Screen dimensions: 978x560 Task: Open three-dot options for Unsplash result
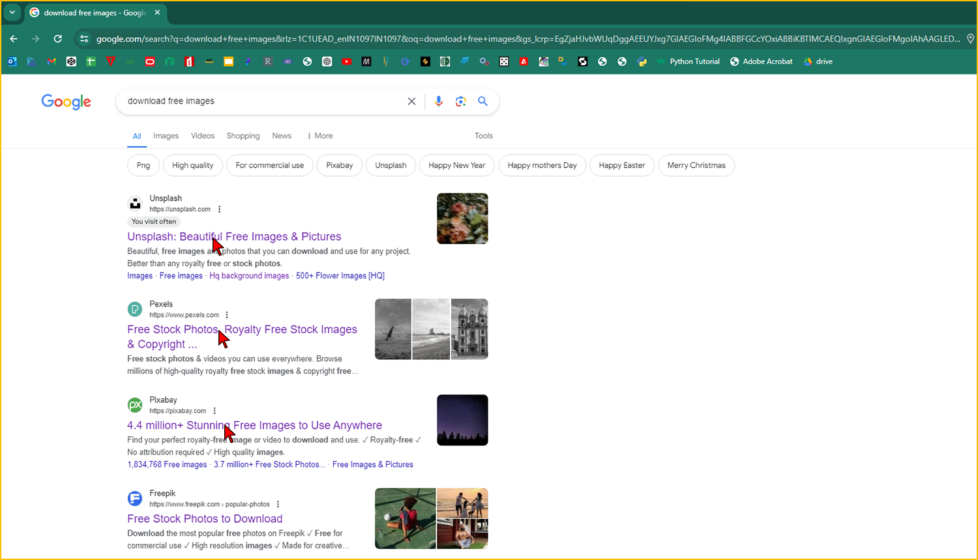[220, 209]
